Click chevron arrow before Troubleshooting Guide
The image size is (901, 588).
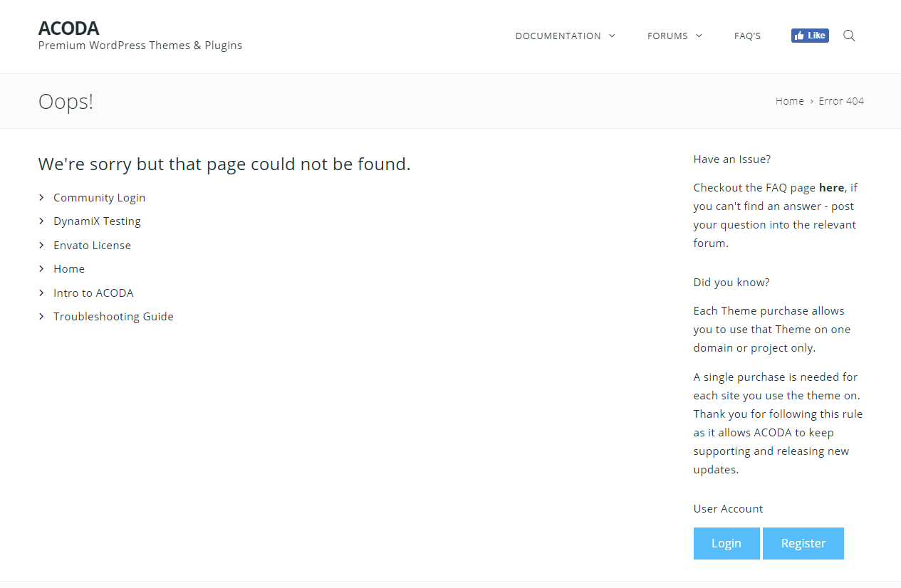click(x=42, y=316)
